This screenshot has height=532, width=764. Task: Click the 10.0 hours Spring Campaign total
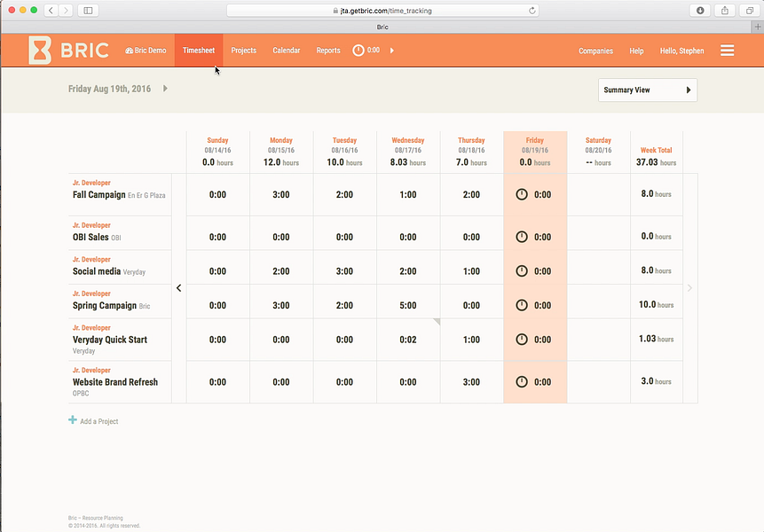657,305
